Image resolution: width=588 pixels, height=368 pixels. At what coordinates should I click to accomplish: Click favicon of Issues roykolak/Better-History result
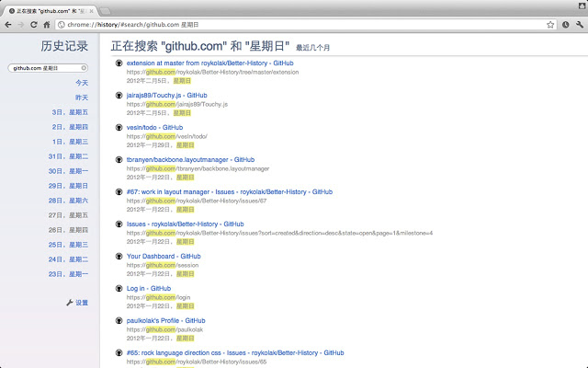click(119, 224)
